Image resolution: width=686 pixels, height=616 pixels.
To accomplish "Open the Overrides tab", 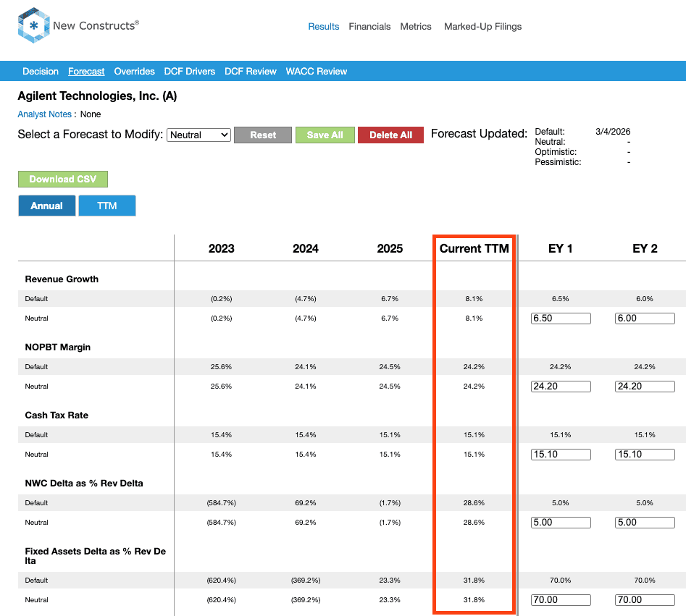I will tap(134, 71).
